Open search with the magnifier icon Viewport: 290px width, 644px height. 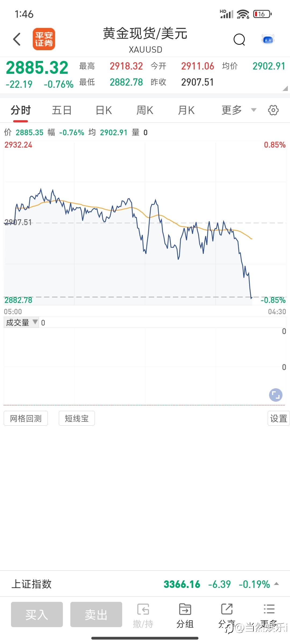[239, 40]
